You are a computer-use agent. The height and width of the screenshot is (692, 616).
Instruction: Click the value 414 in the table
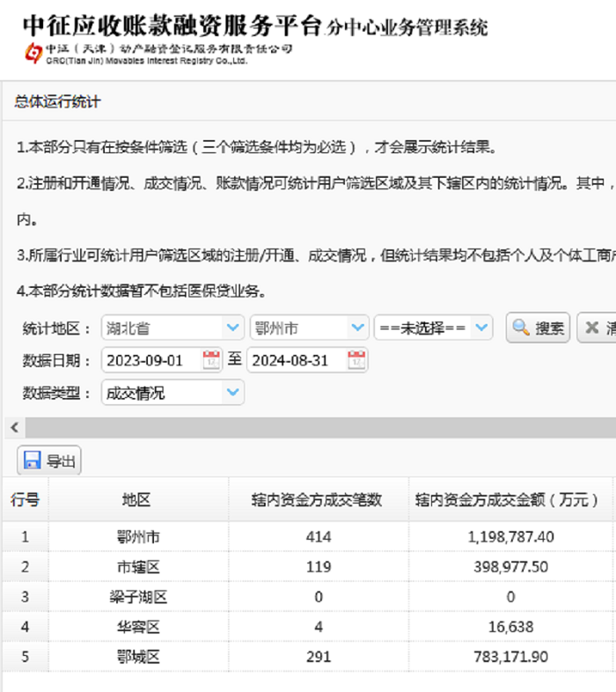click(319, 537)
